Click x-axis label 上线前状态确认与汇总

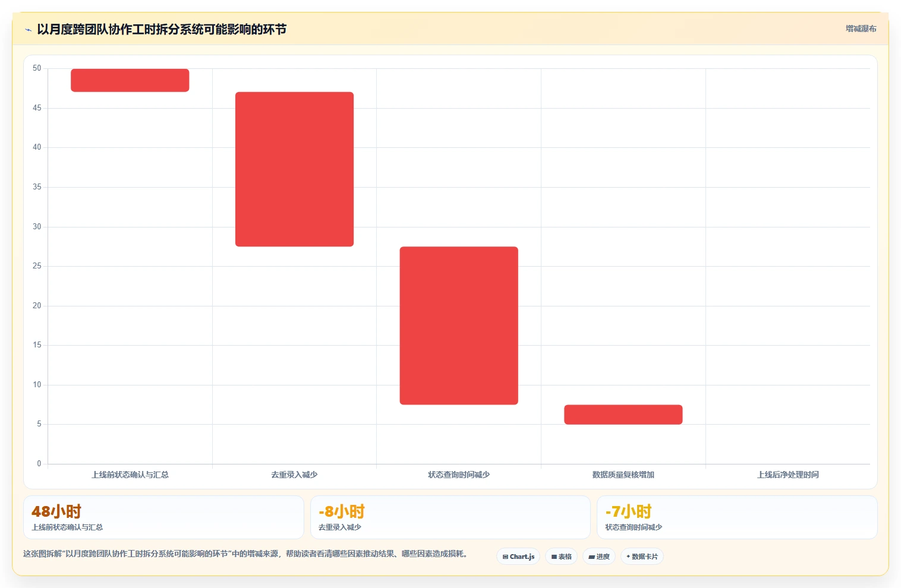(x=130, y=475)
